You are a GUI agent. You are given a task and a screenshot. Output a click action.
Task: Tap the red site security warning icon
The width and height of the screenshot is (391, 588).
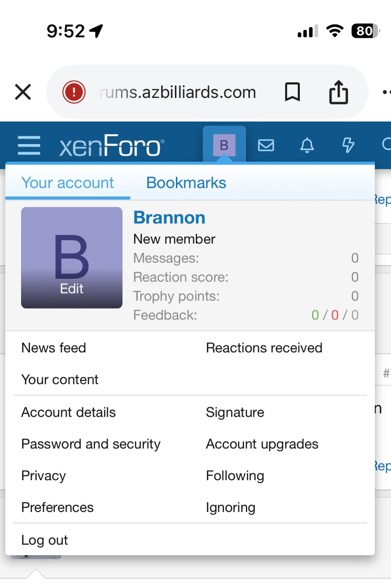tap(74, 92)
